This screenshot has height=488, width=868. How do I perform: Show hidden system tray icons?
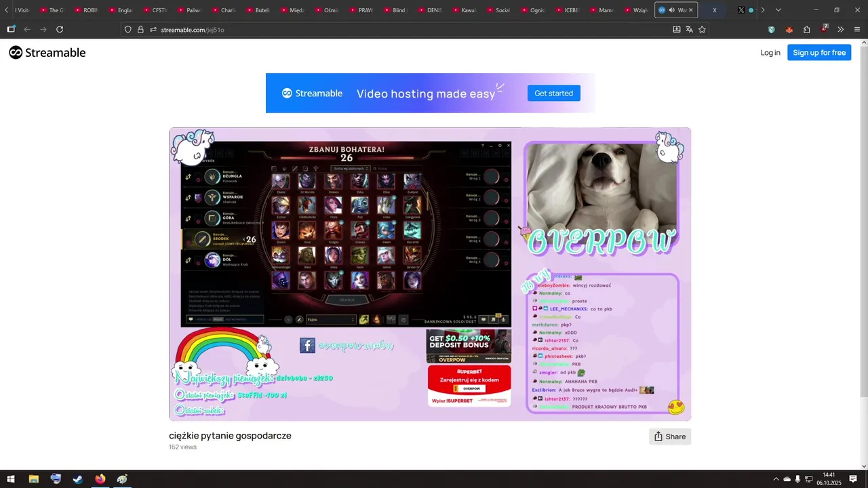(x=776, y=479)
